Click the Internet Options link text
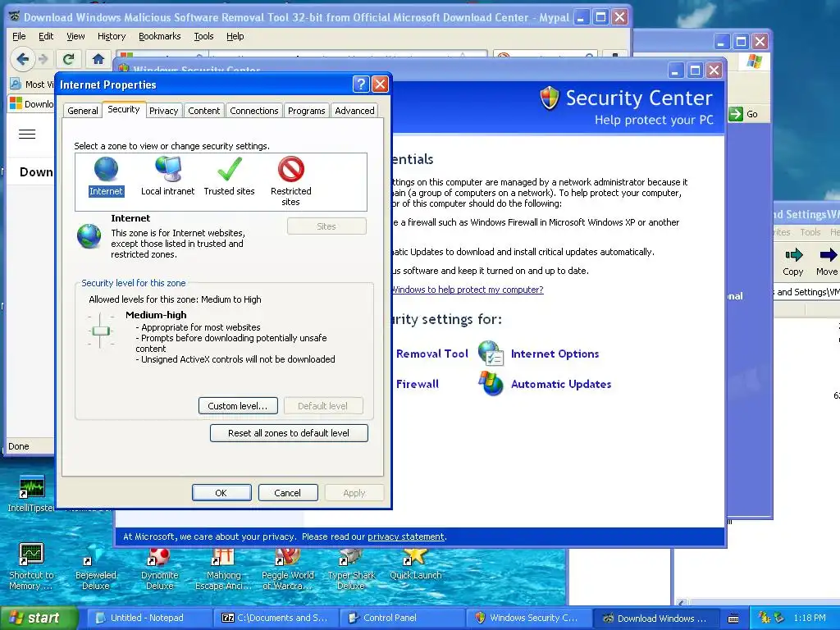 pyautogui.click(x=555, y=354)
